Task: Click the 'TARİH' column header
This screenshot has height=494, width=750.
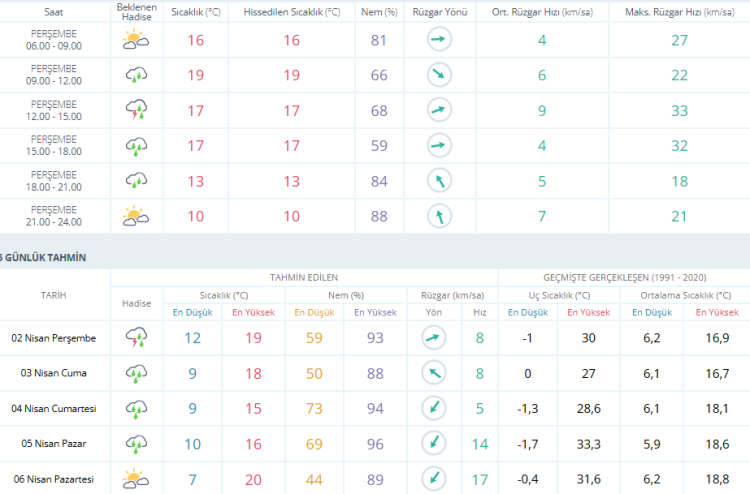Action: pos(54,295)
